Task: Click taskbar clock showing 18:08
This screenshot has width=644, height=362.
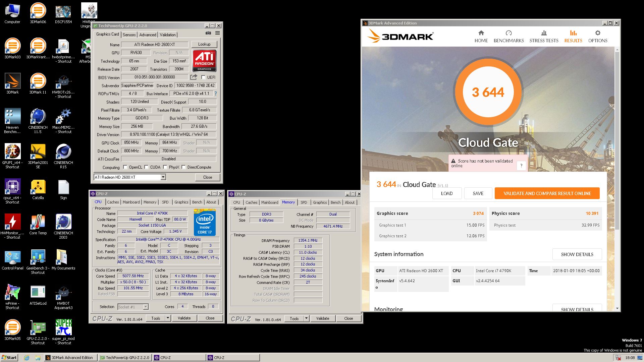Action: click(x=630, y=358)
